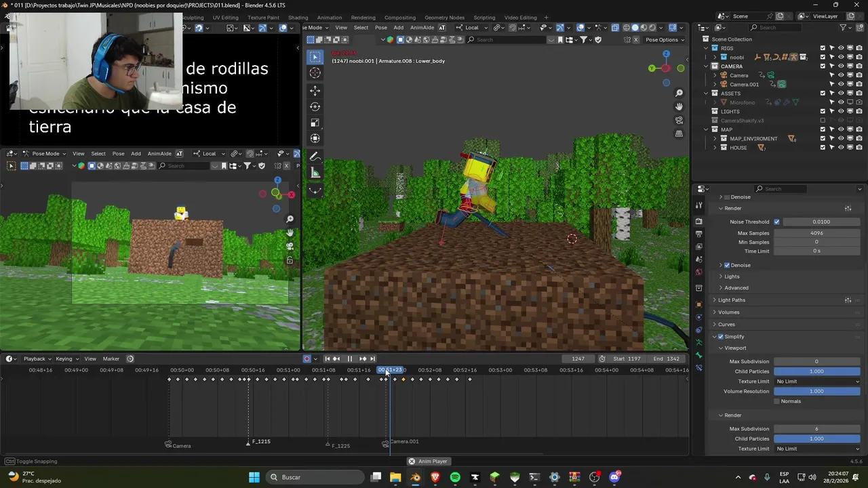Toggle the Simplify checkbox
868x488 pixels.
click(720, 336)
